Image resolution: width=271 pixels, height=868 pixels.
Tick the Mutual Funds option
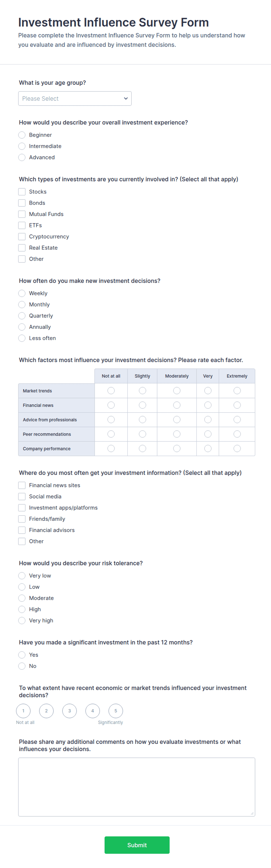pyautogui.click(x=22, y=214)
